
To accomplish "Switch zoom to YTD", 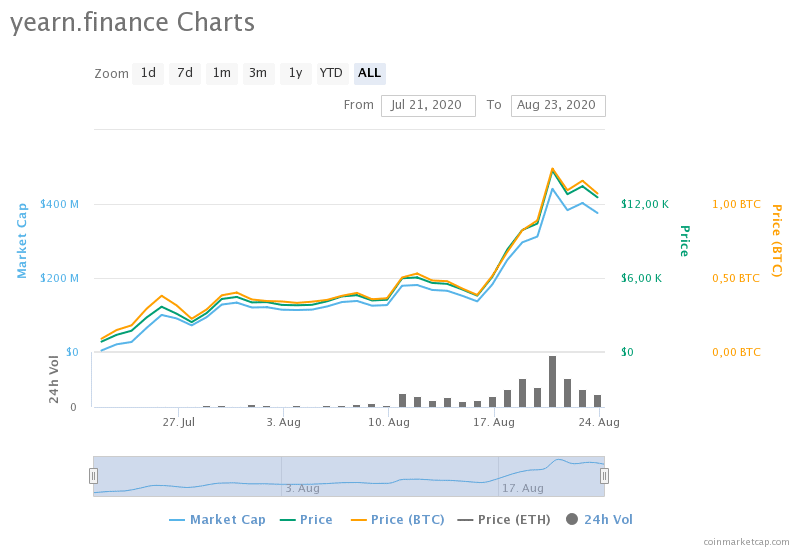I will click(331, 73).
